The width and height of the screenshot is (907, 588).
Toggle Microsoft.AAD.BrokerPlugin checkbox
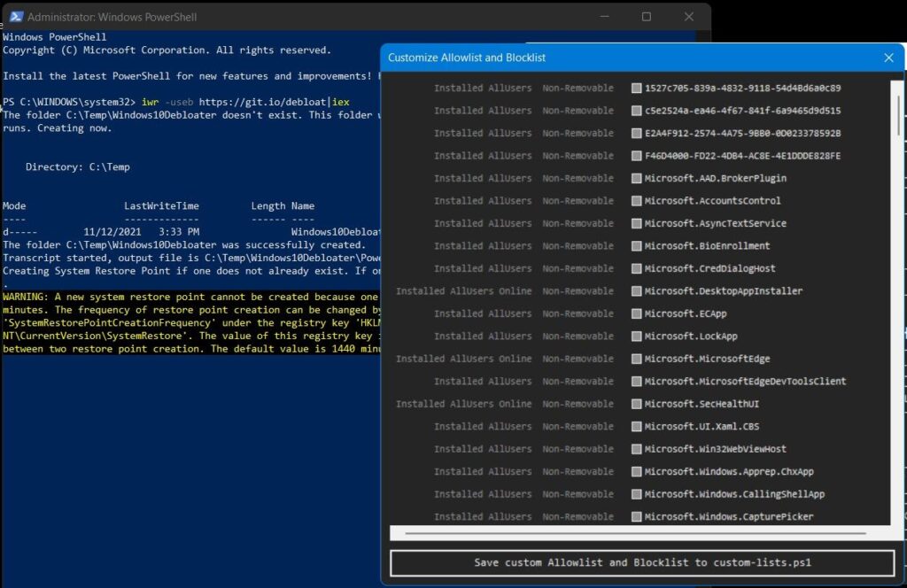pos(636,178)
